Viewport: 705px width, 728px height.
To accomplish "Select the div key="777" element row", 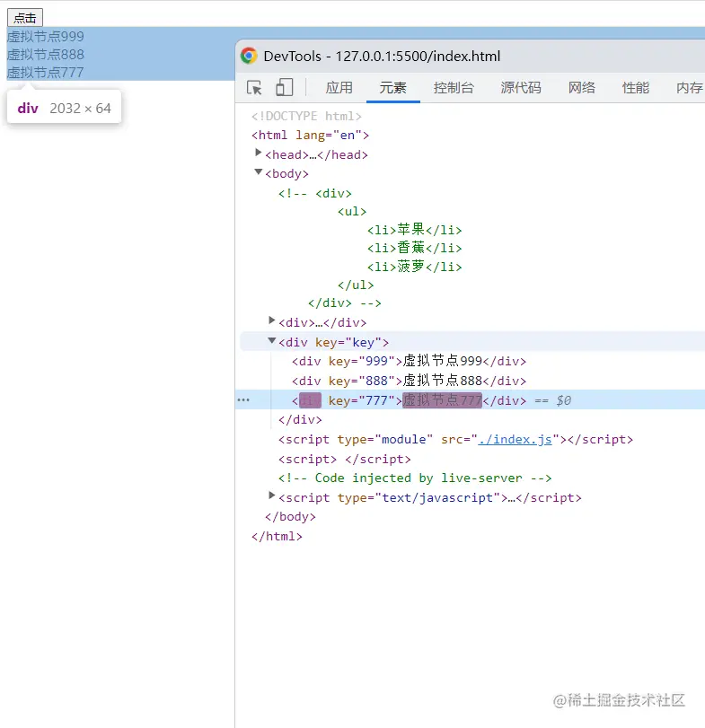I will (470, 399).
